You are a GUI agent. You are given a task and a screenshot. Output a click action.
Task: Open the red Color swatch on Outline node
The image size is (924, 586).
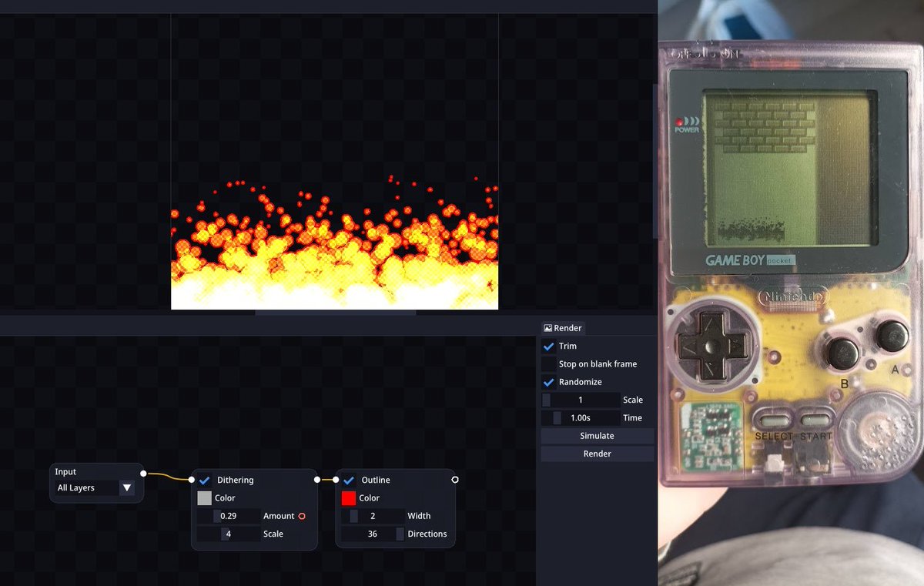point(347,497)
